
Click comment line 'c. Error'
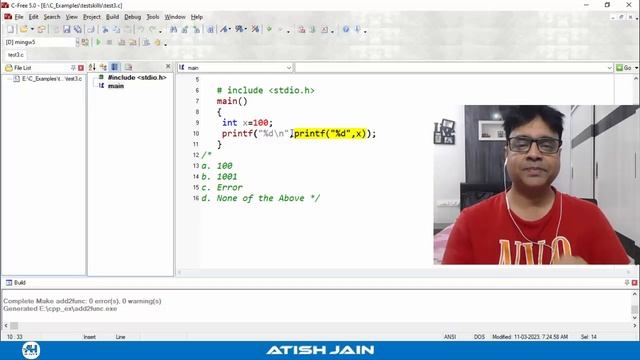pos(222,187)
